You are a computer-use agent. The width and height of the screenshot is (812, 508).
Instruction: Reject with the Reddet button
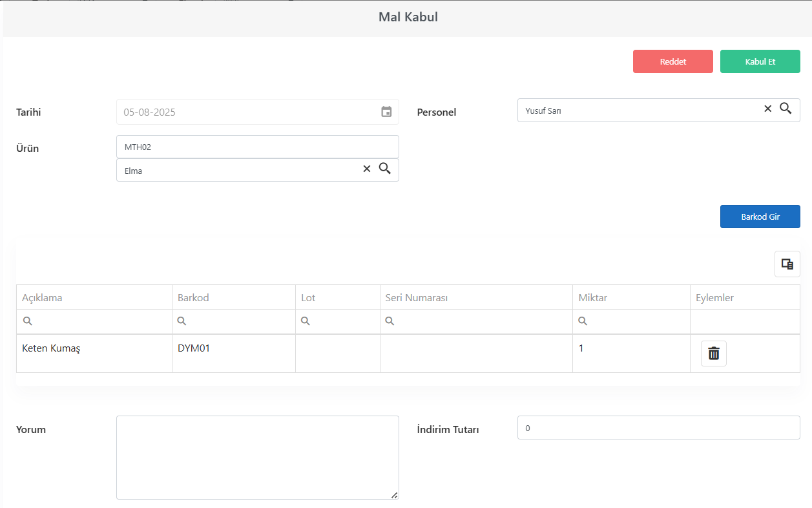[x=673, y=61]
